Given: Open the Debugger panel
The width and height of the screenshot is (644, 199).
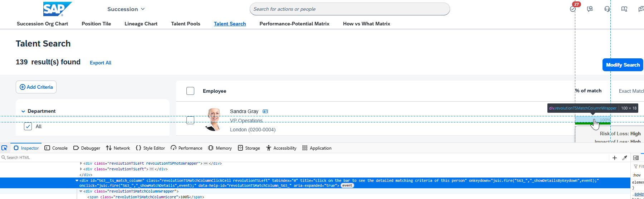Looking at the screenshot, I should 87,148.
